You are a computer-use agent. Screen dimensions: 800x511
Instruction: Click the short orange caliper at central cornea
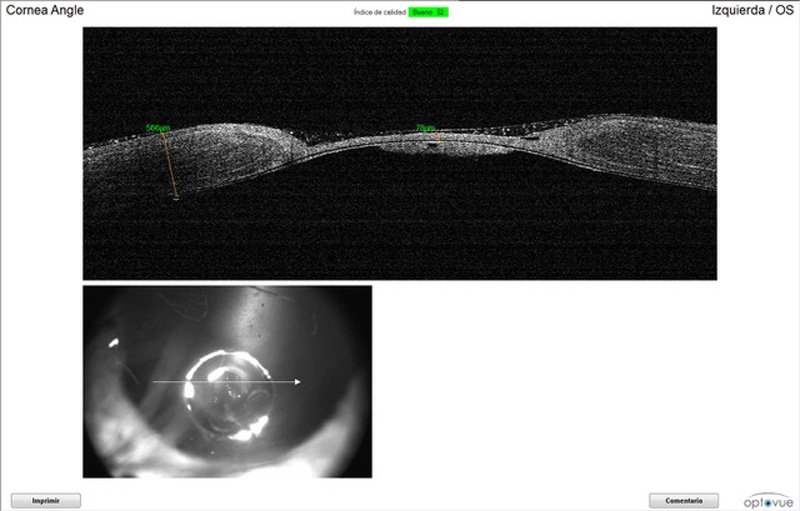[438, 138]
